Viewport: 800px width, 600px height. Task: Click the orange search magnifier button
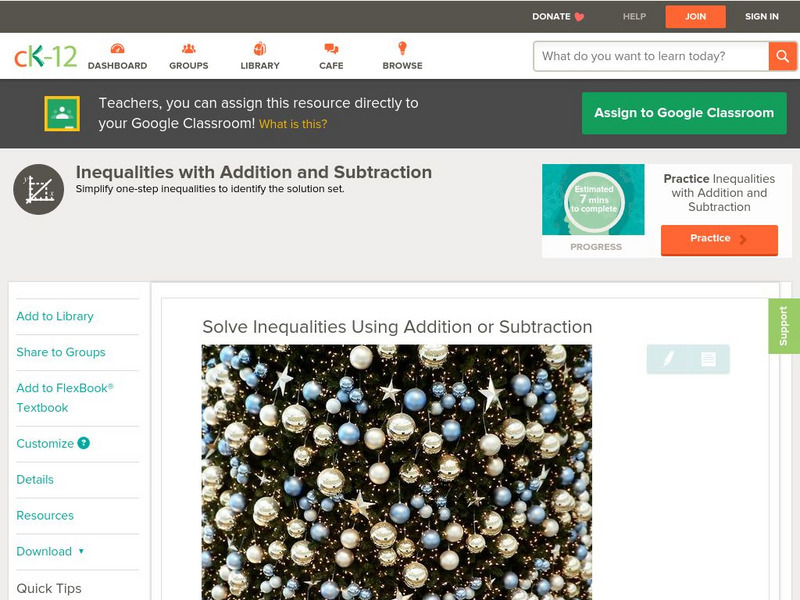click(x=782, y=56)
